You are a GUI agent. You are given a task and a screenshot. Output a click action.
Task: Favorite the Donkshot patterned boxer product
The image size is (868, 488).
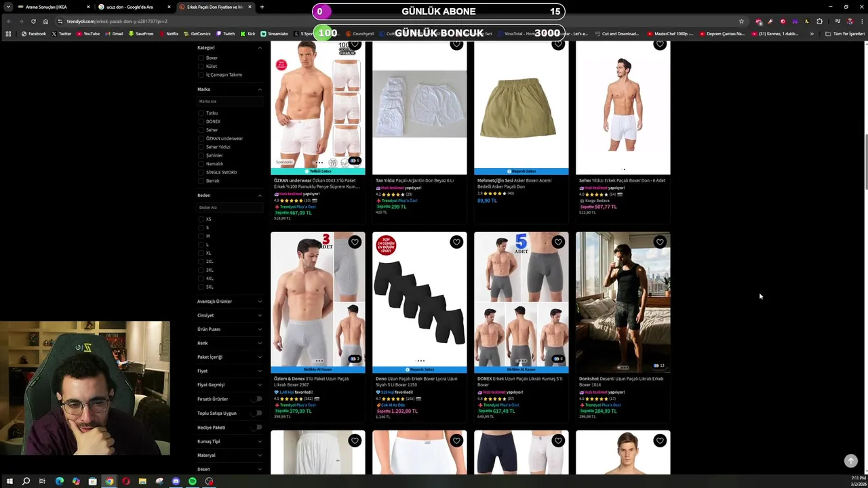point(660,242)
